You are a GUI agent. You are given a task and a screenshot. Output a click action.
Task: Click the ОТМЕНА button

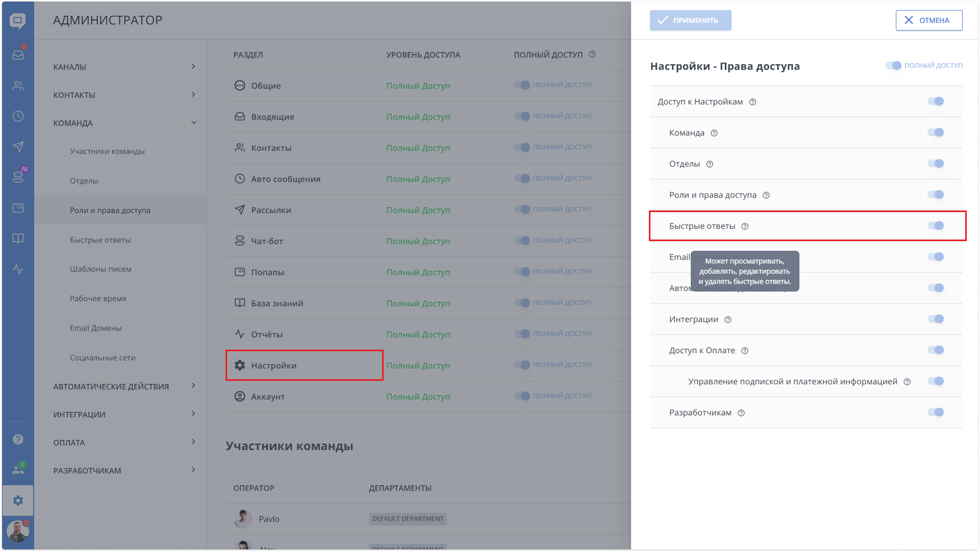(x=928, y=20)
